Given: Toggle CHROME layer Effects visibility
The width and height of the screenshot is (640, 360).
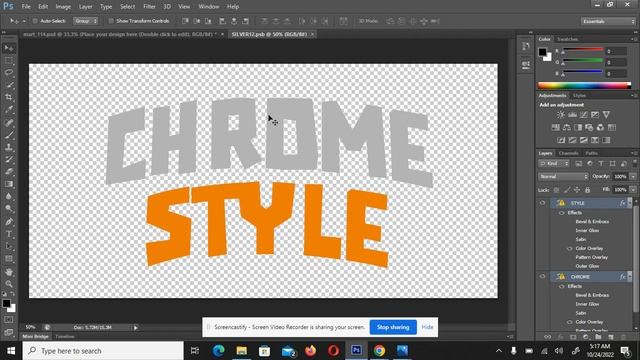Looking at the screenshot, I should click(562, 286).
